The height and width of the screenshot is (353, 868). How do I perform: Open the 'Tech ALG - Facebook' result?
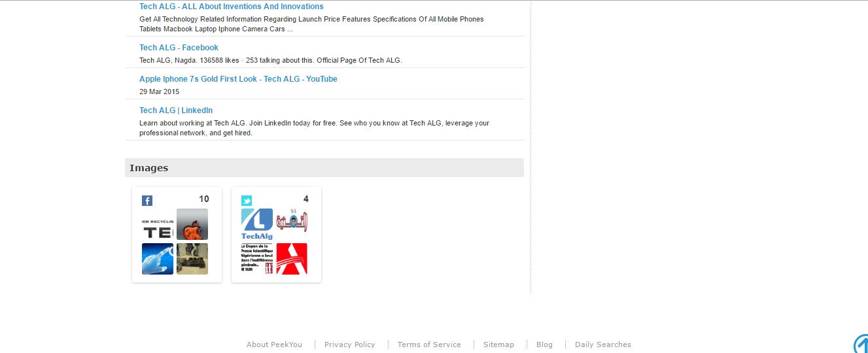pos(179,48)
